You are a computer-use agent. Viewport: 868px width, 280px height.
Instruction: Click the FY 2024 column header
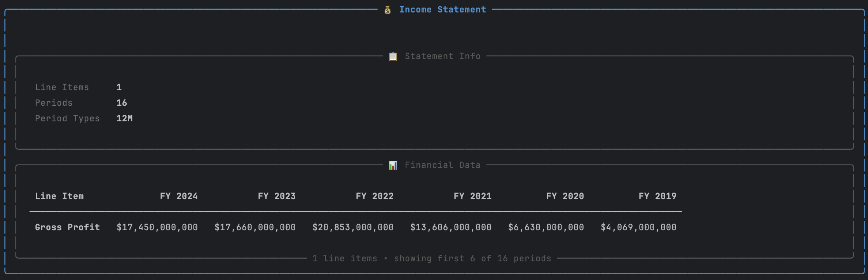(179, 196)
